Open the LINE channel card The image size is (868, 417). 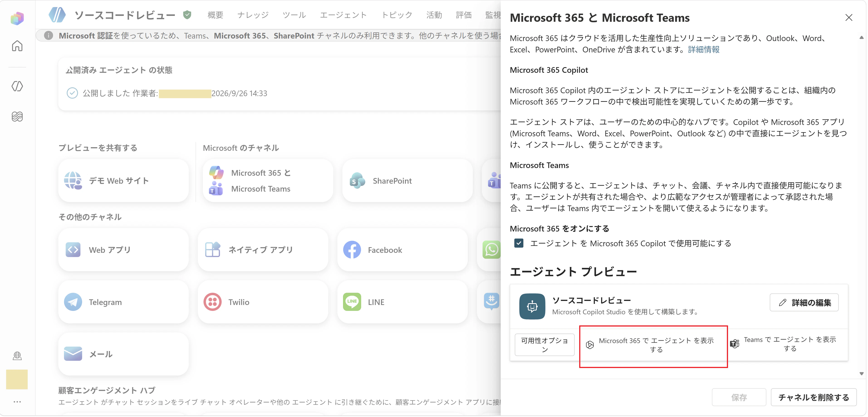(402, 302)
